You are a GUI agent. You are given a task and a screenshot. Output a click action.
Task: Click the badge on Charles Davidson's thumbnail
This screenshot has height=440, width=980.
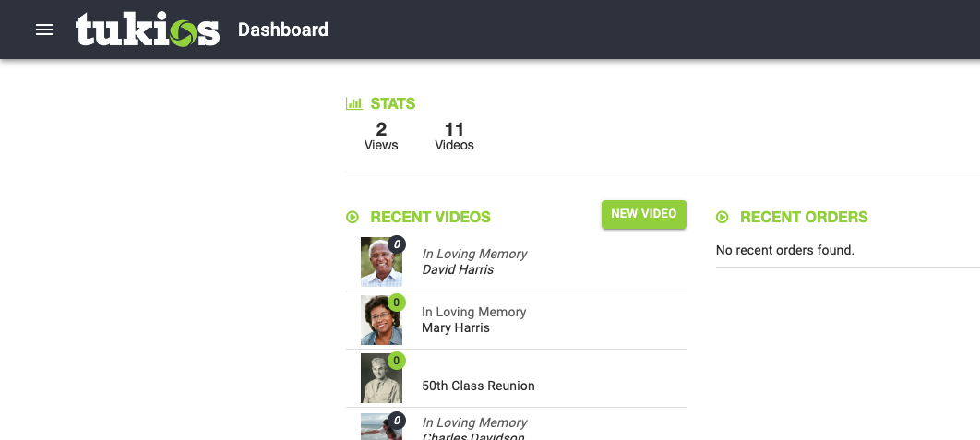397,422
